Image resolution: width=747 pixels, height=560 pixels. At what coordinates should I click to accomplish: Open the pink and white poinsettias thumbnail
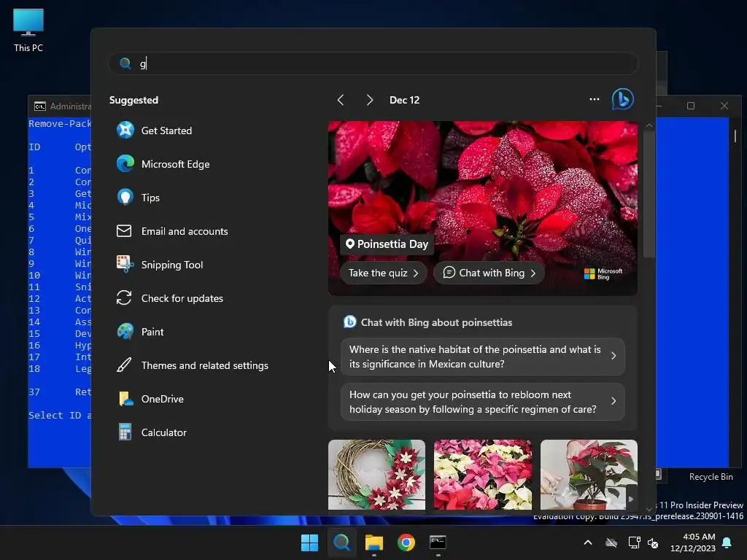483,475
